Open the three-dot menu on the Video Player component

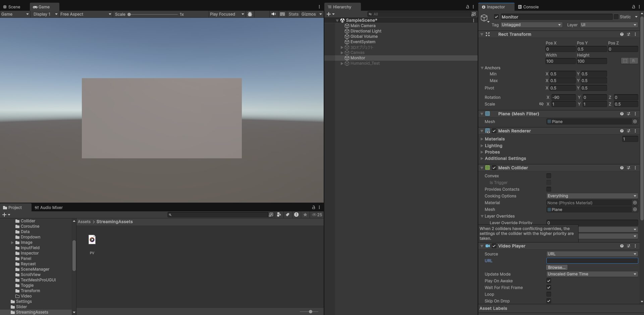tap(635, 246)
